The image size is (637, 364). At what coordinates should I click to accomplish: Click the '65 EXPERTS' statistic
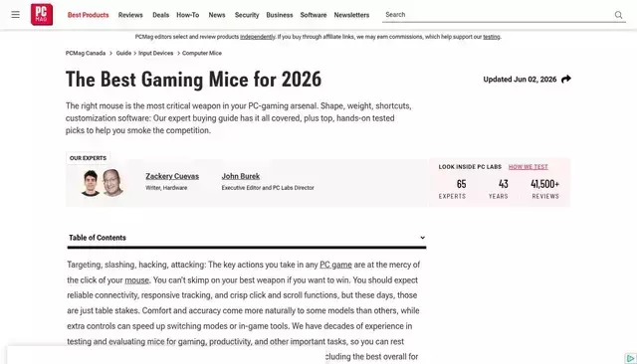[x=452, y=189]
